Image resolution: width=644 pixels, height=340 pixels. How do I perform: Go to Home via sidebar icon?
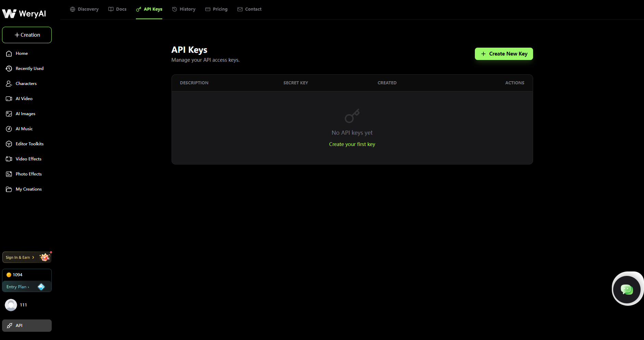[21, 53]
